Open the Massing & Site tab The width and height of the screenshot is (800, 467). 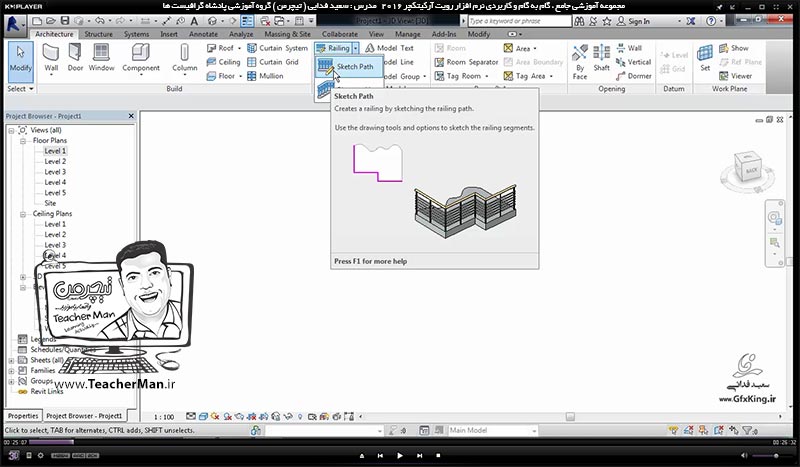pos(287,34)
